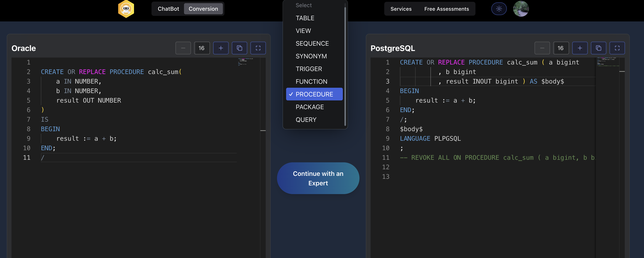Copy the PostgreSQL output code

(598, 48)
